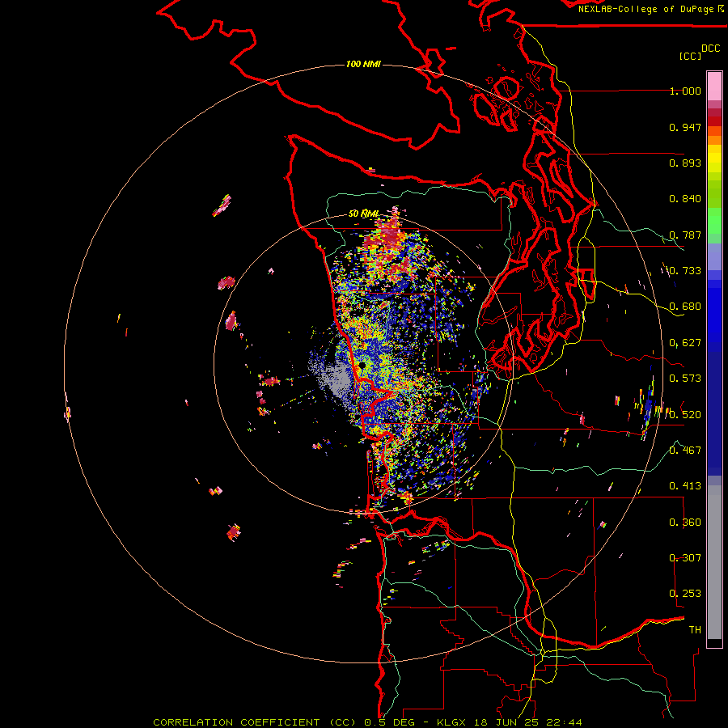Click the black KLGX radar site dot
The width and height of the screenshot is (728, 728).
pyautogui.click(x=362, y=366)
